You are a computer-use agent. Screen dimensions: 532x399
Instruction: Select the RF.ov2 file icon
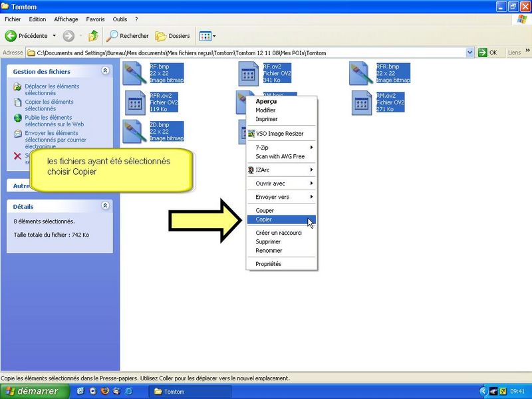248,73
